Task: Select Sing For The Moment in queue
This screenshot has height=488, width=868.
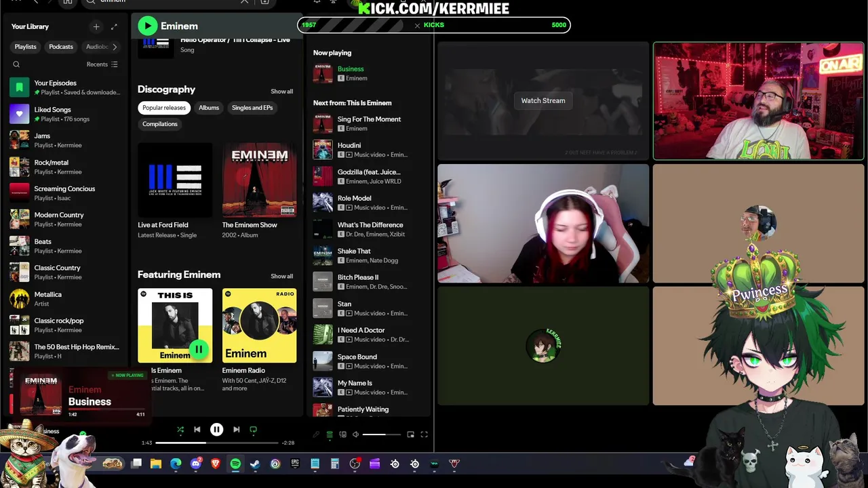Action: point(369,123)
